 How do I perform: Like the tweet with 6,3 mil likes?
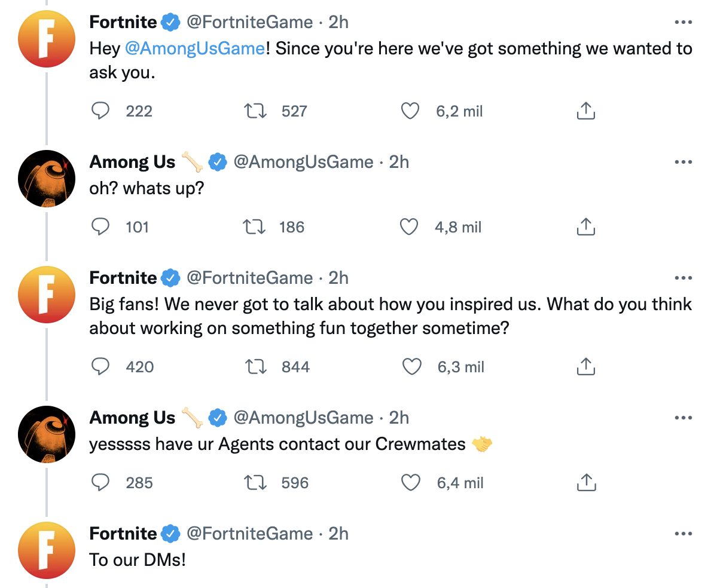tap(411, 367)
